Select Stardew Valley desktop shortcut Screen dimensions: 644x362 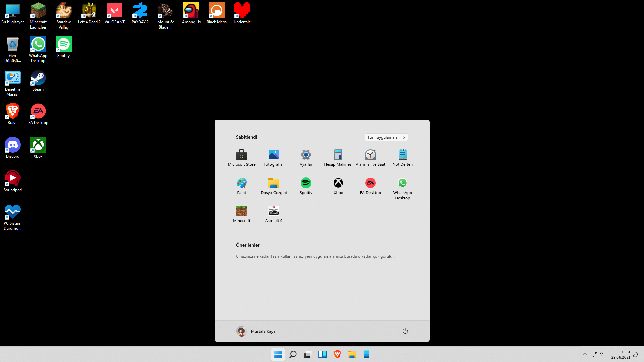pos(64,16)
